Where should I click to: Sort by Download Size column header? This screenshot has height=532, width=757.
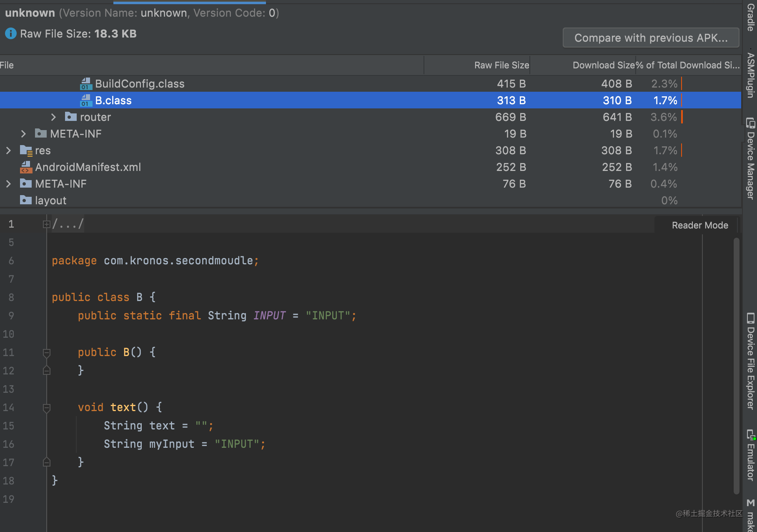pyautogui.click(x=583, y=65)
